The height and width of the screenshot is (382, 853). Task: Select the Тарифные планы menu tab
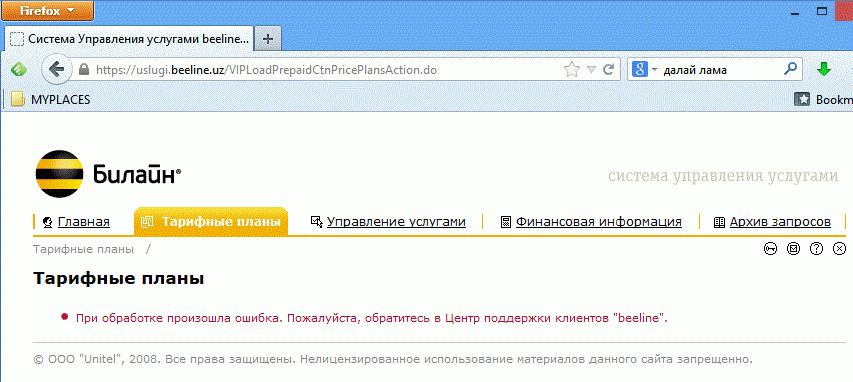coord(211,221)
